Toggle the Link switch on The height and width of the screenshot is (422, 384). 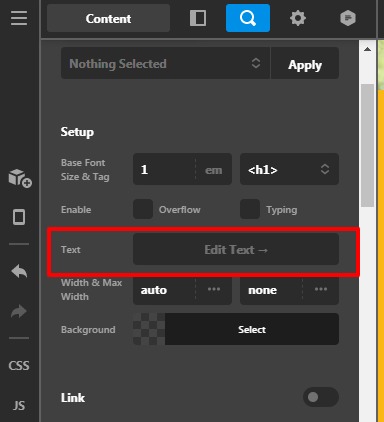pyautogui.click(x=321, y=397)
